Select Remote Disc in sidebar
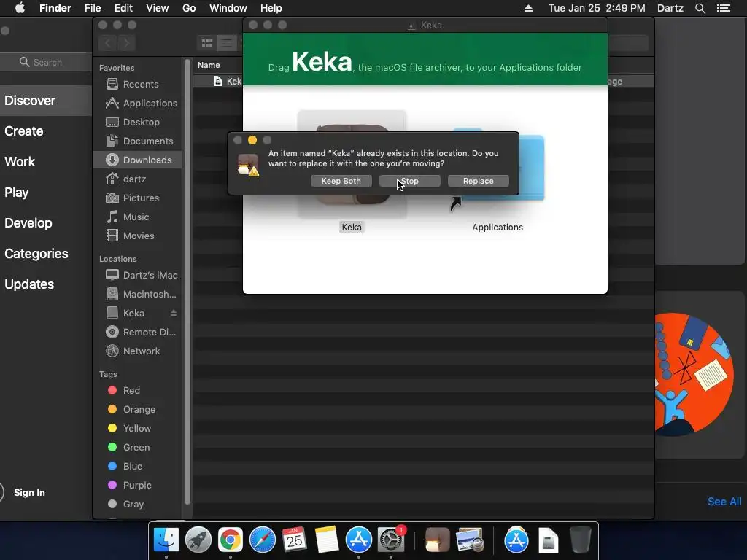 pos(141,332)
